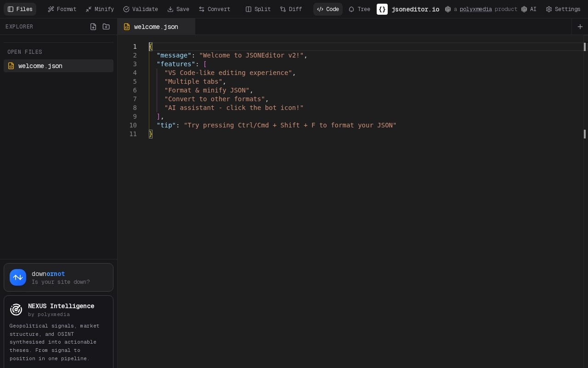The image size is (588, 368).
Task: Enable Split view
Action: [x=258, y=9]
